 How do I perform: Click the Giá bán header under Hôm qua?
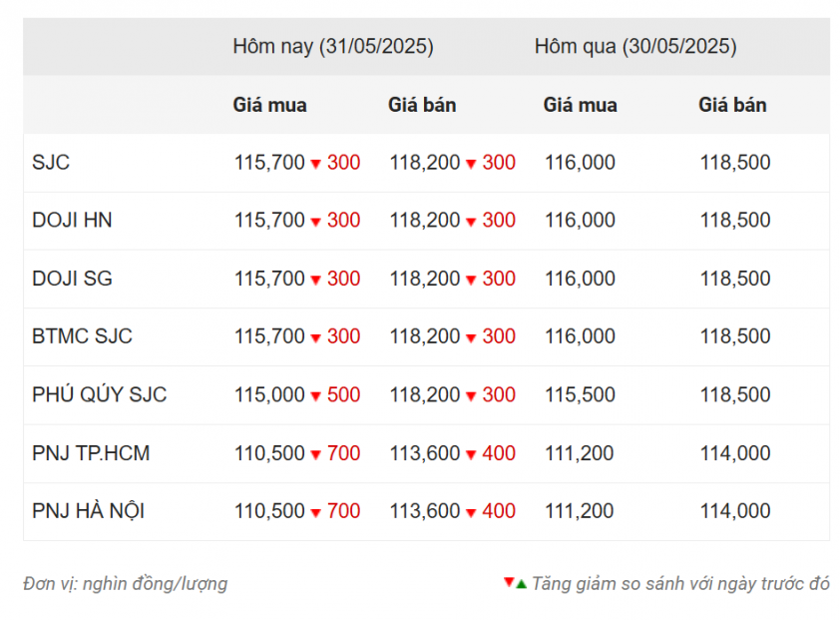[x=732, y=105]
